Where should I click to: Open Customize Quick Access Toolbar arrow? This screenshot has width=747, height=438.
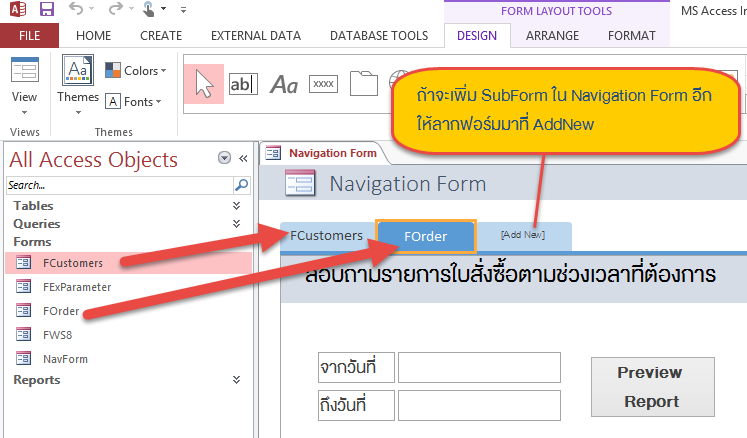[183, 10]
